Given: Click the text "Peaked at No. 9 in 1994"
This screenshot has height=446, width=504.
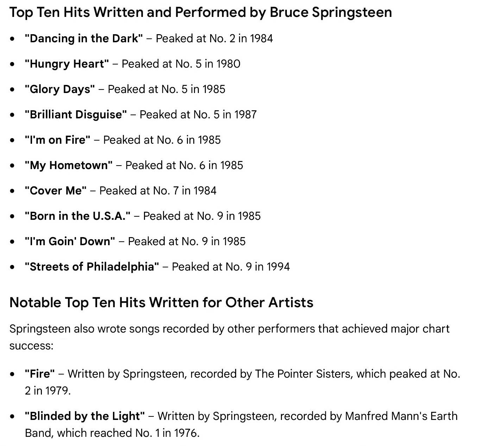Looking at the screenshot, I should point(231,267).
